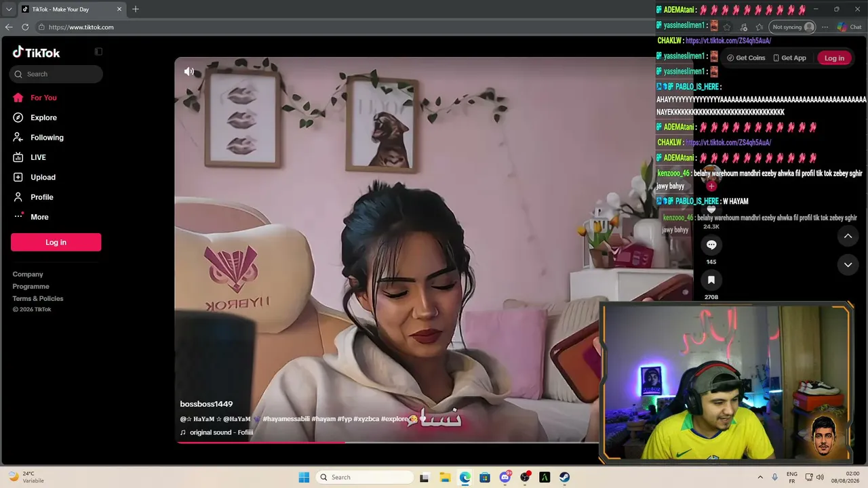
Task: Reload the TikTok page
Action: 25,27
